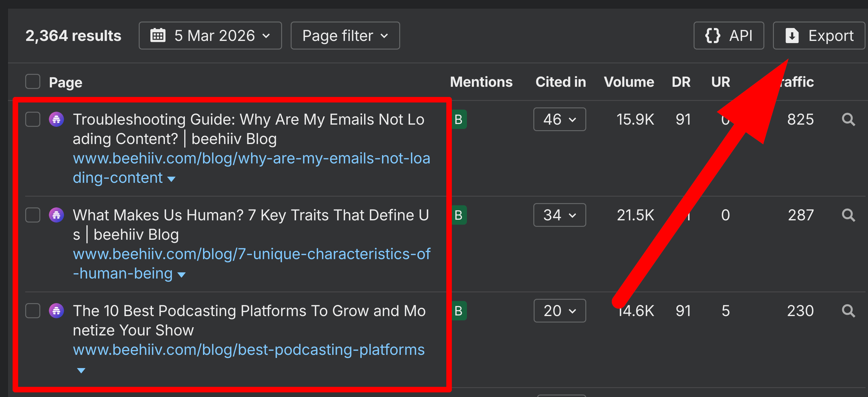This screenshot has width=868, height=397.
Task: Check the Troubleshooting Guide row checkbox
Action: point(33,119)
